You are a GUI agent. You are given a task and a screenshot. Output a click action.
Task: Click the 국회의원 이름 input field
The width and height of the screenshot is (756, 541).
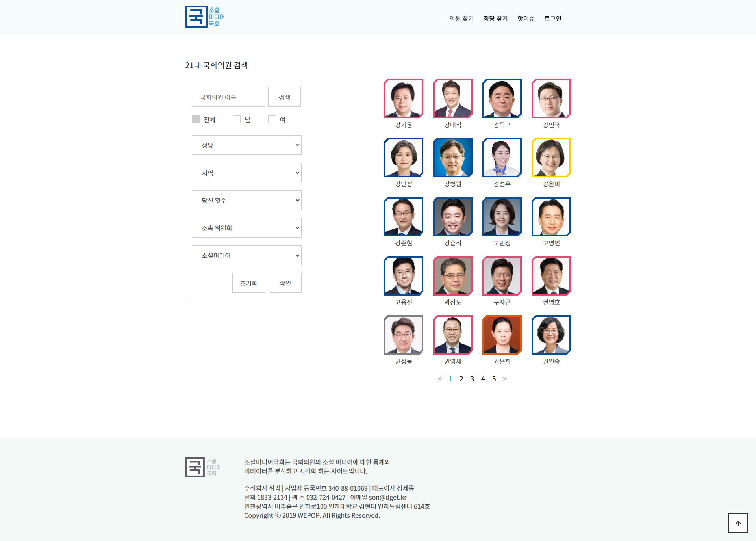pyautogui.click(x=228, y=97)
